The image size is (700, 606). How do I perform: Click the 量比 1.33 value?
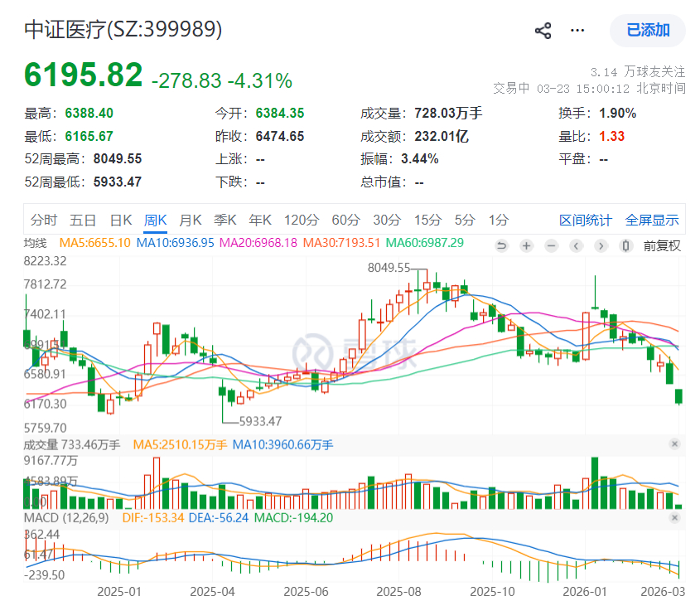pyautogui.click(x=611, y=136)
